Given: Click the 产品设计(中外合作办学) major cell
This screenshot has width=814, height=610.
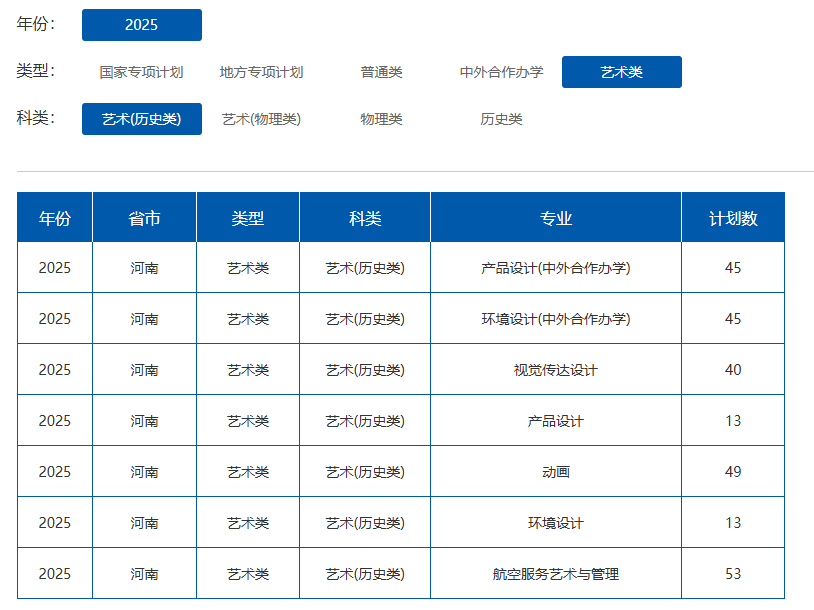Looking at the screenshot, I should coord(556,268).
